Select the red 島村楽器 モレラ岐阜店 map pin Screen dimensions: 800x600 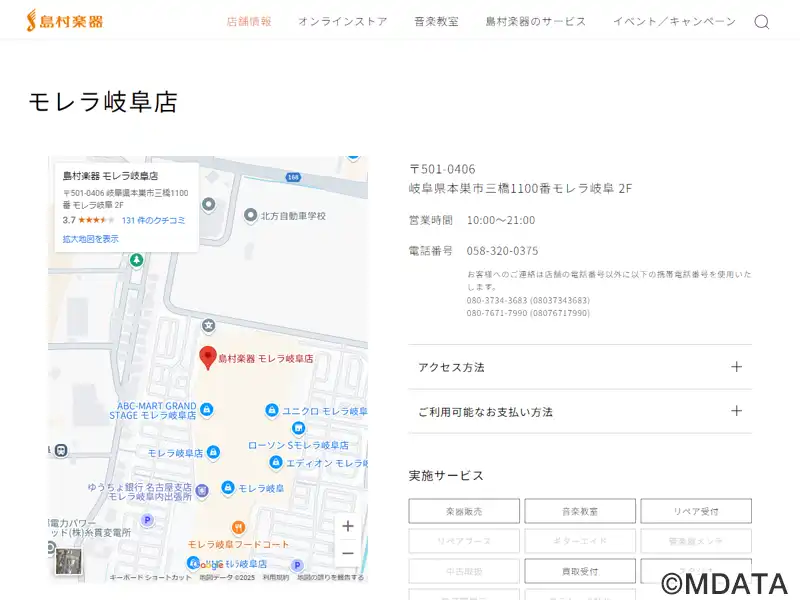[208, 357]
